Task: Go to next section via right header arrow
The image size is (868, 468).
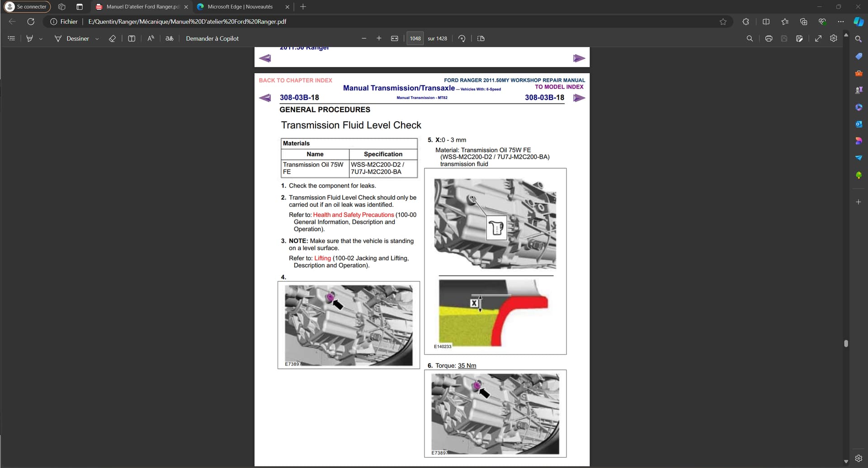Action: [x=579, y=98]
